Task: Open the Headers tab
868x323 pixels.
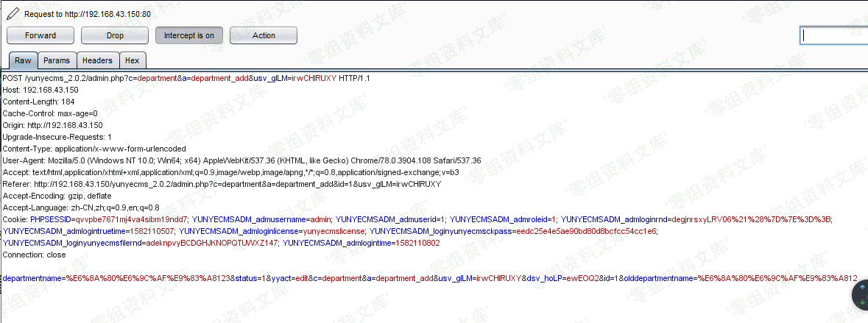Action: pyautogui.click(x=97, y=61)
